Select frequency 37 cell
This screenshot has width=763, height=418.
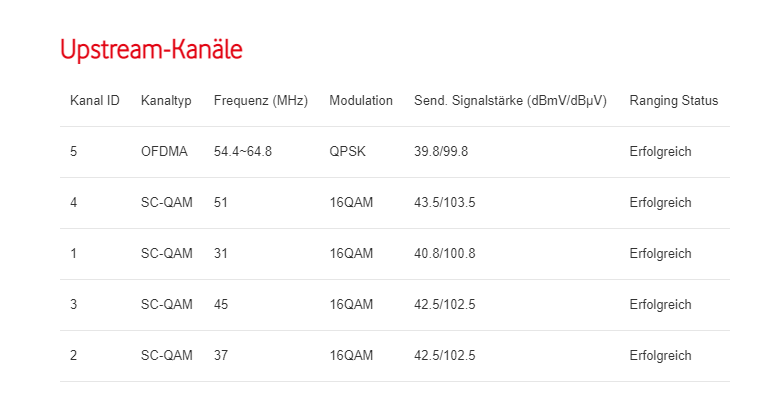pyautogui.click(x=221, y=356)
